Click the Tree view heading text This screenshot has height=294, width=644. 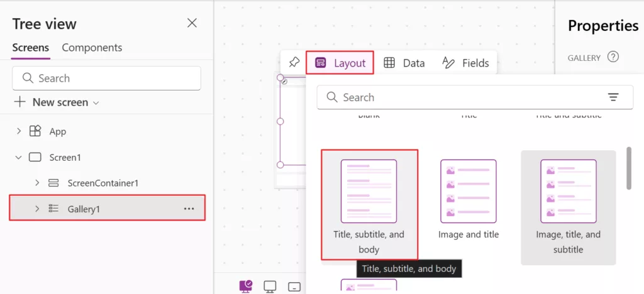click(x=45, y=24)
